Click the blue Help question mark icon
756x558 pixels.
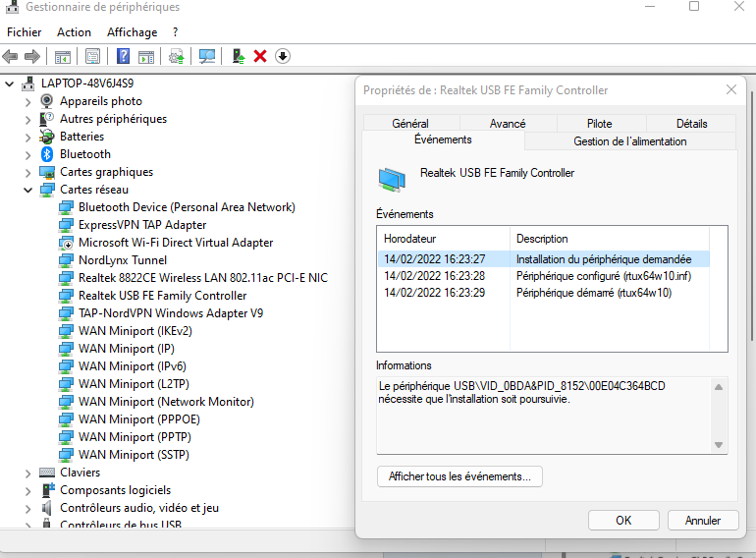(x=123, y=56)
